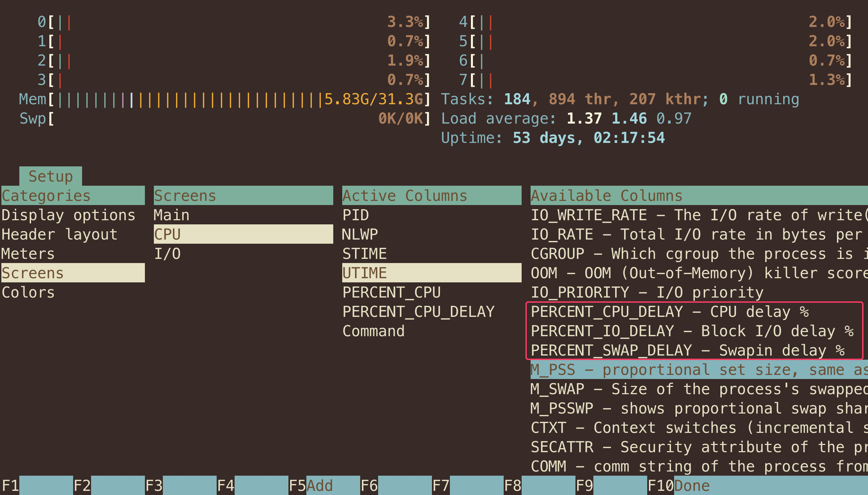Choose PERCENT_CPU_DELAY - CPU delay % entry
Image resolution: width=868 pixels, height=495 pixels.
(x=699, y=312)
